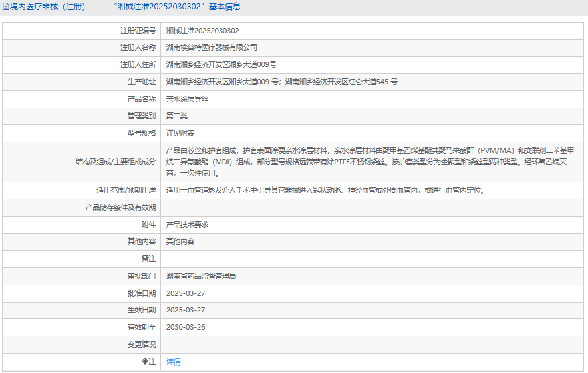Click the 变更情况 label

tap(142, 345)
